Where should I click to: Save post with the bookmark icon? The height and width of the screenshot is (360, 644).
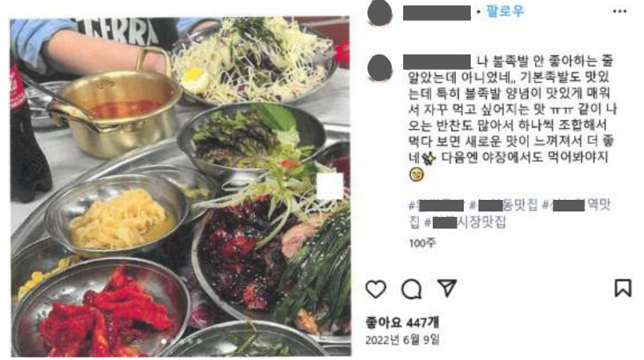(x=623, y=288)
